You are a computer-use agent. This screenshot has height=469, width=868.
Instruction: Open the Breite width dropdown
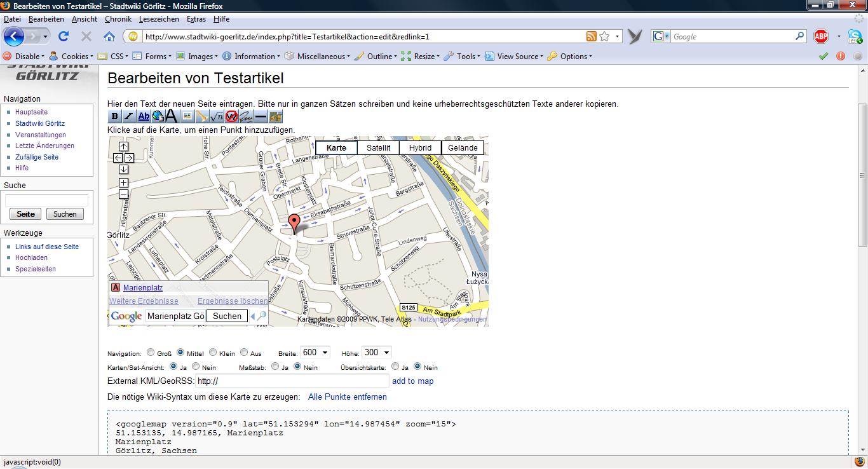click(315, 352)
